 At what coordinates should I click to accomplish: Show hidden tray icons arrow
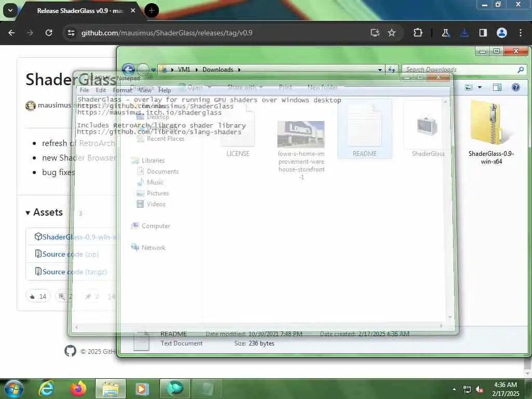pos(454,389)
